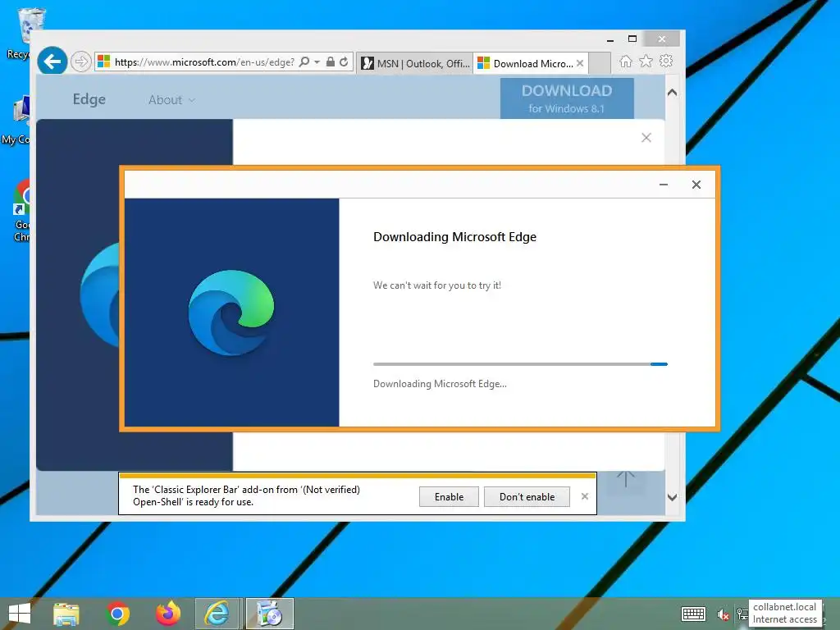The width and height of the screenshot is (840, 630).
Task: Open the address bar autocomplete dropdown arrow
Action: point(317,62)
